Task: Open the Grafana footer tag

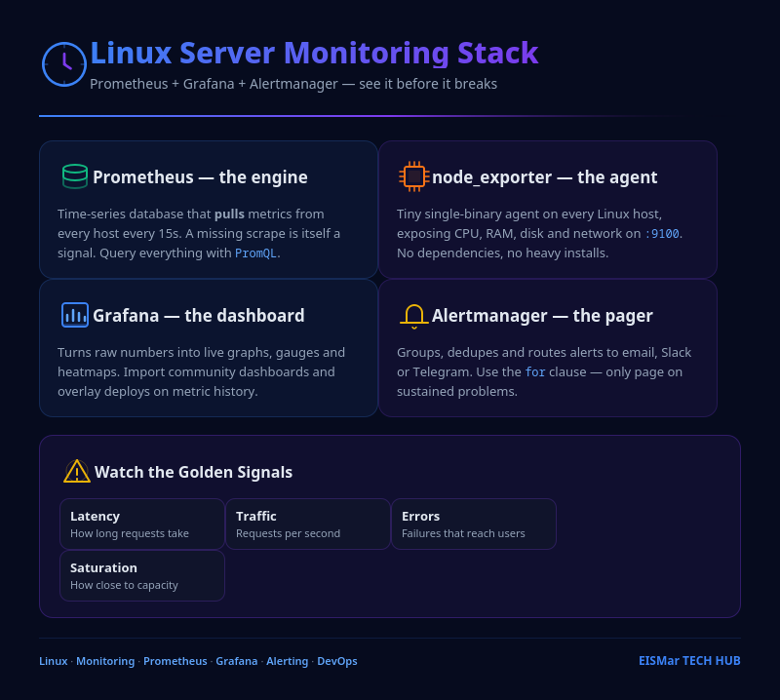Action: coord(237,661)
